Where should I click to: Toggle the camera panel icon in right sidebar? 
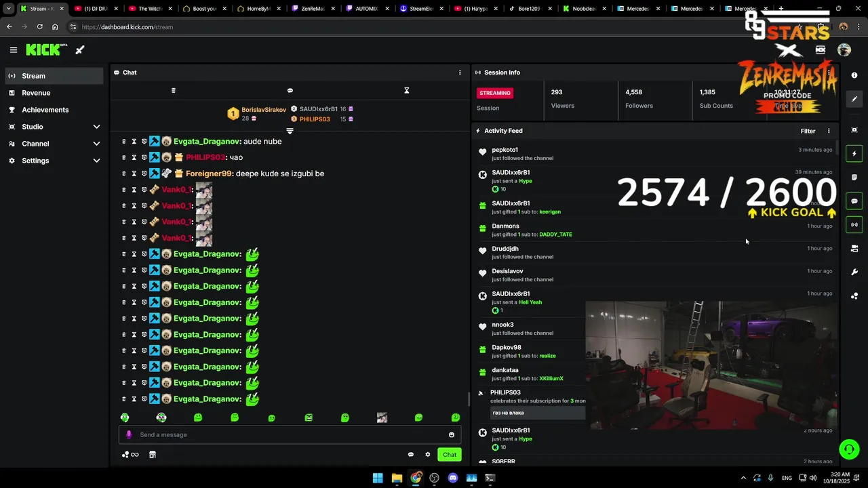(x=854, y=249)
